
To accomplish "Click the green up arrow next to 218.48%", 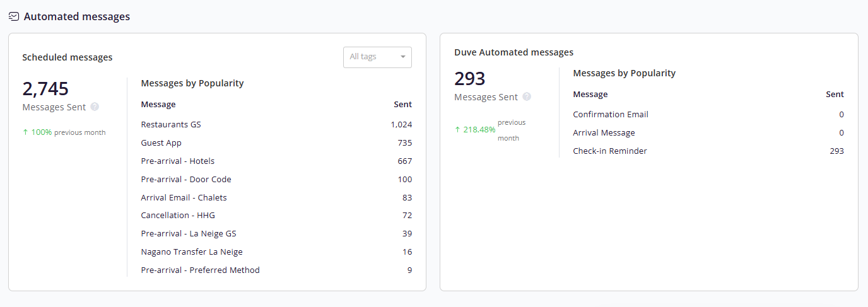I will (457, 129).
